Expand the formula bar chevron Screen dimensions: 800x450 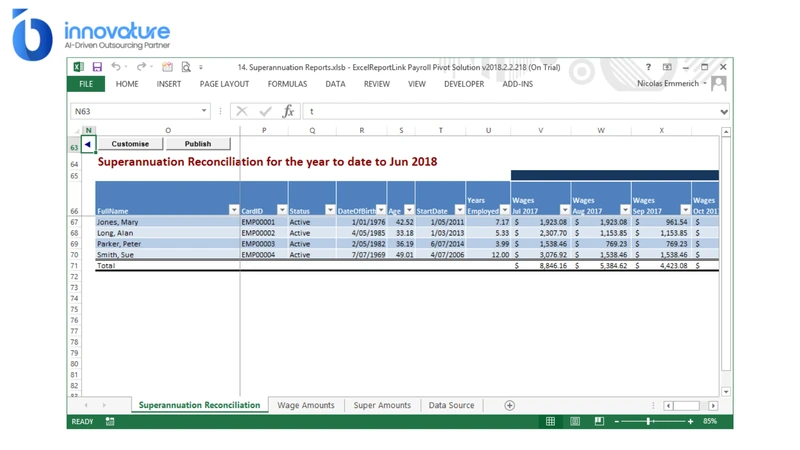pyautogui.click(x=724, y=112)
